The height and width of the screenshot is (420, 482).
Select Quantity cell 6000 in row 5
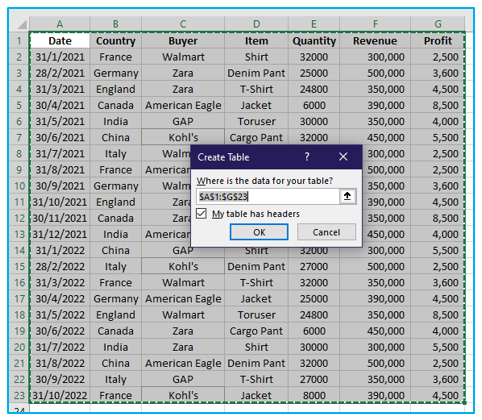coord(314,105)
